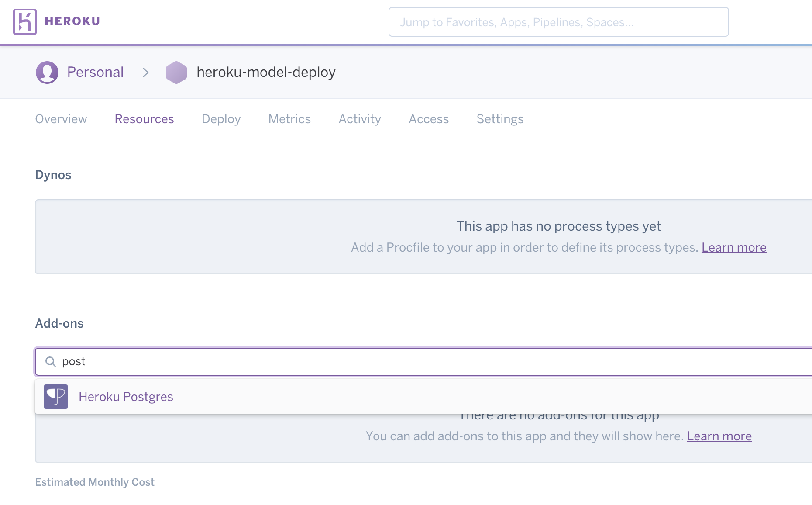
Task: Switch to the Overview tab
Action: click(61, 119)
